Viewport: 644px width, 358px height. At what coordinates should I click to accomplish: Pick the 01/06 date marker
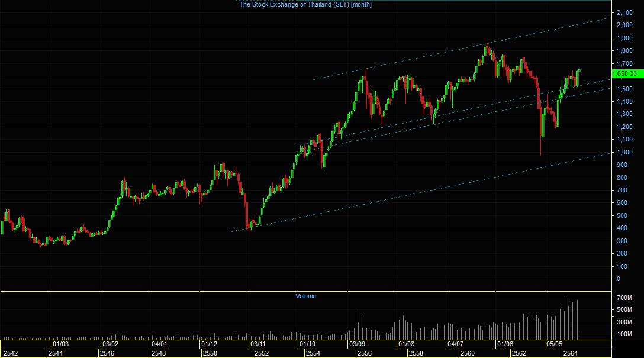505,344
